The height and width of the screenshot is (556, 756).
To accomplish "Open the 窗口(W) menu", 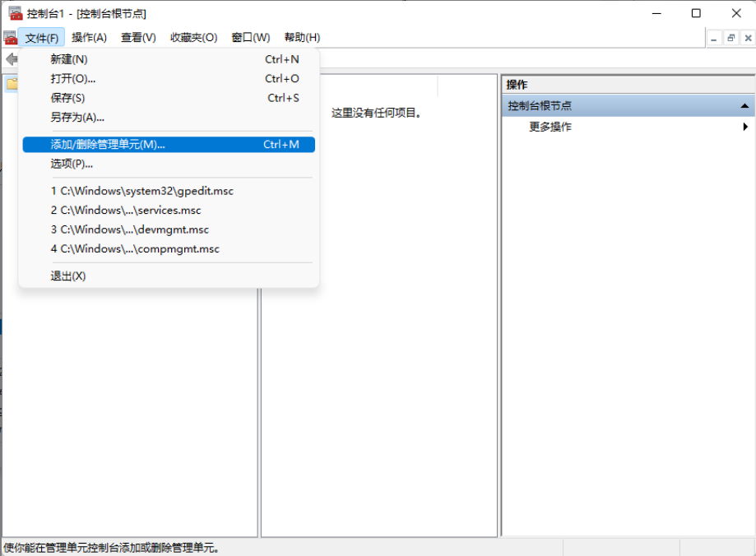I will point(251,38).
